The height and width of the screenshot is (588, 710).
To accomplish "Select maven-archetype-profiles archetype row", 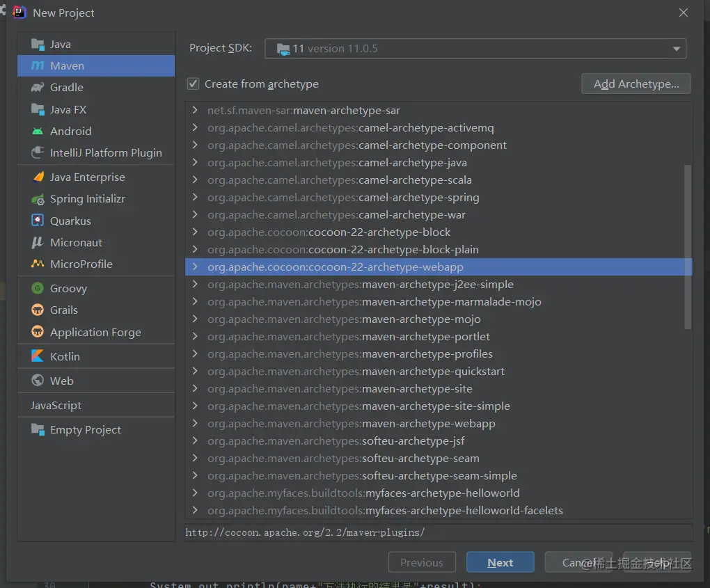I will coord(439,354).
